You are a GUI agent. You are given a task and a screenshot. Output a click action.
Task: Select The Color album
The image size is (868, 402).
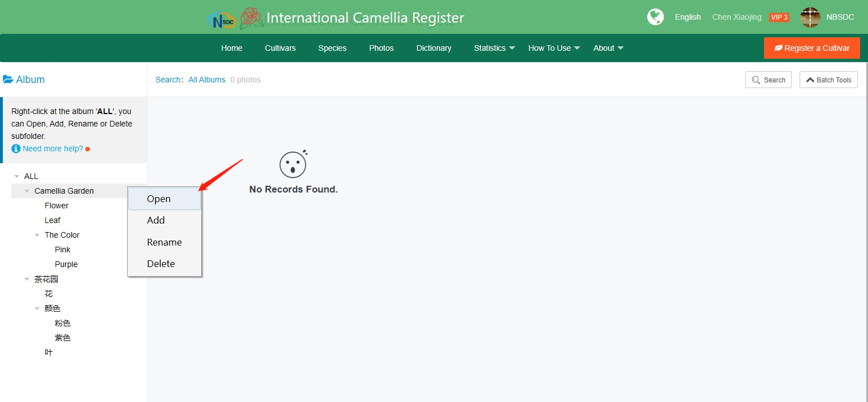(x=62, y=235)
